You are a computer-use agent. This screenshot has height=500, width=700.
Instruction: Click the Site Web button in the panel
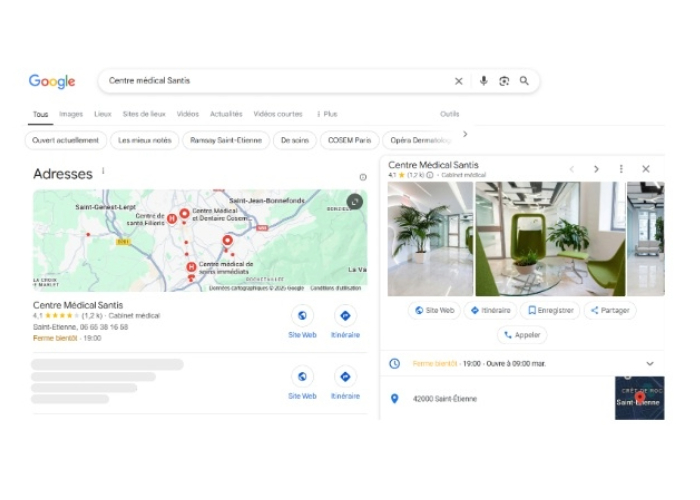(x=434, y=310)
